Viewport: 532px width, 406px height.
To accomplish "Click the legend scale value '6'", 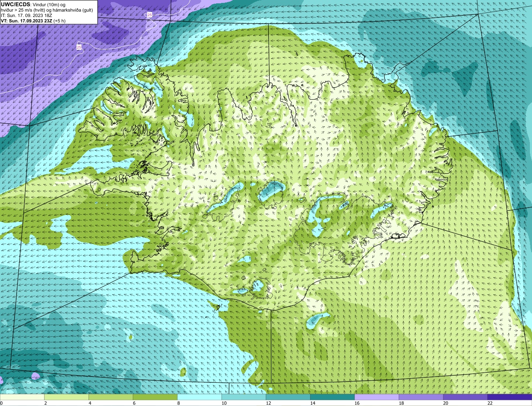I will tap(134, 403).
